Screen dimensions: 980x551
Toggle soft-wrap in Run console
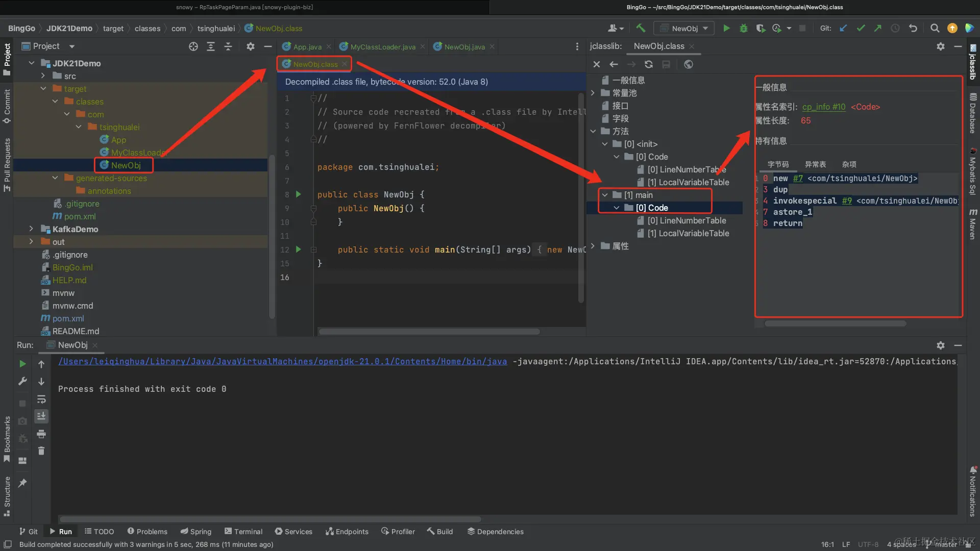pos(41,399)
